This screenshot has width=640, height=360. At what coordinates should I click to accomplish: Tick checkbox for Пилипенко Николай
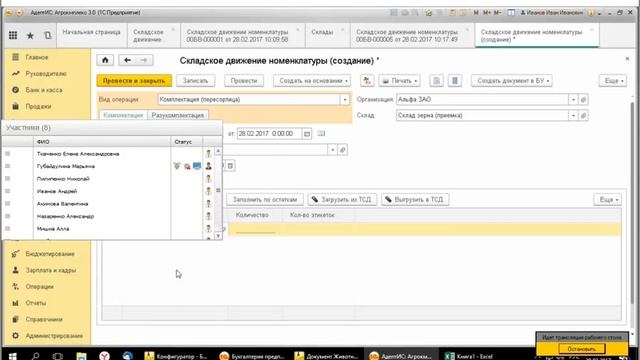click(7, 178)
